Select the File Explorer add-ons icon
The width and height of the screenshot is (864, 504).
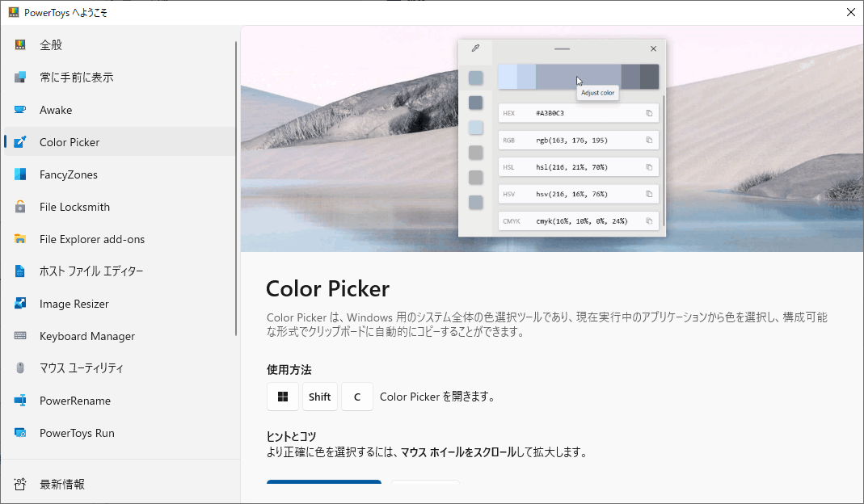click(20, 239)
